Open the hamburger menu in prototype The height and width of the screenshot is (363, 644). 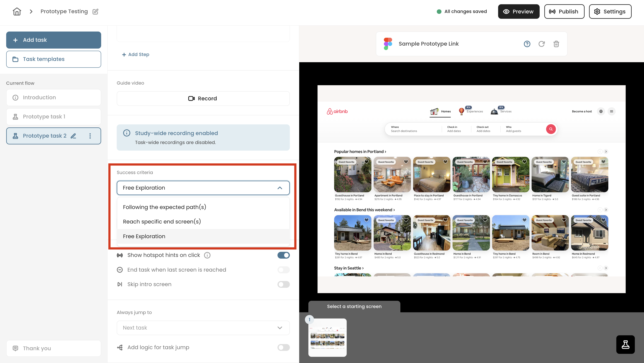click(611, 111)
